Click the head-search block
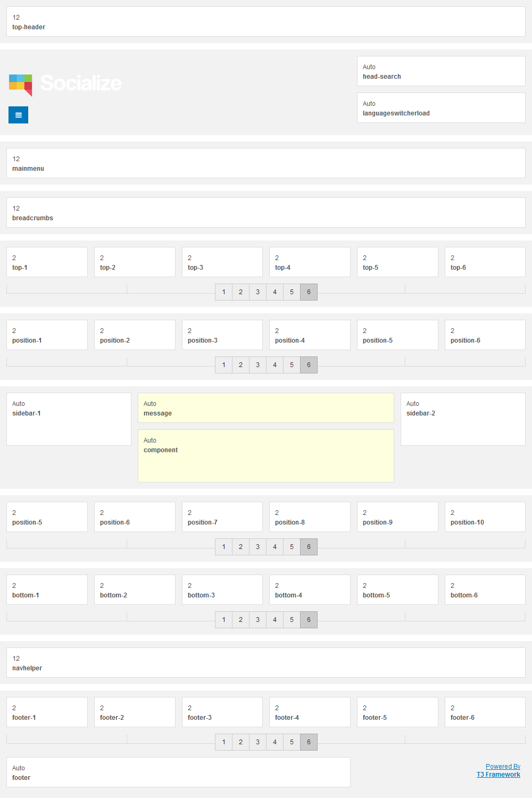This screenshot has width=532, height=798. point(440,71)
